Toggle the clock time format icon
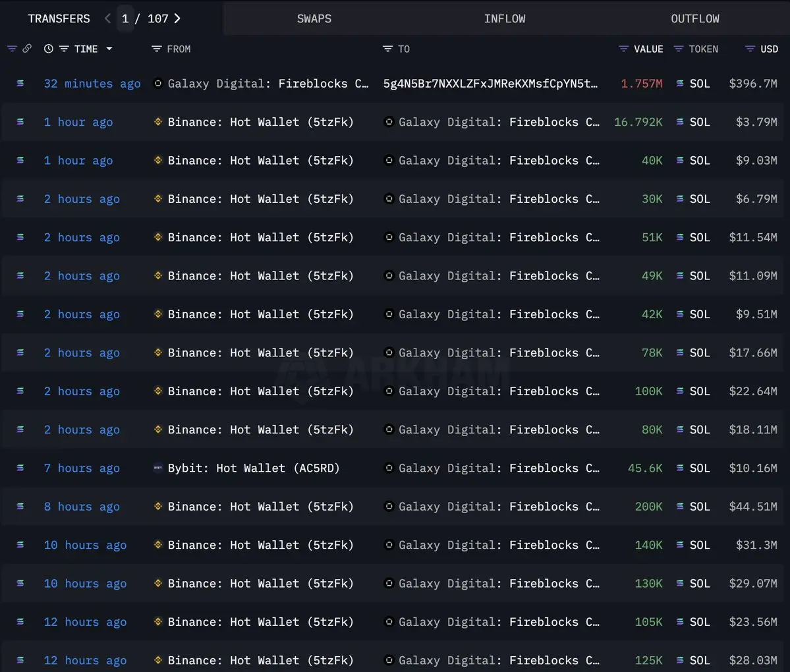 (48, 49)
